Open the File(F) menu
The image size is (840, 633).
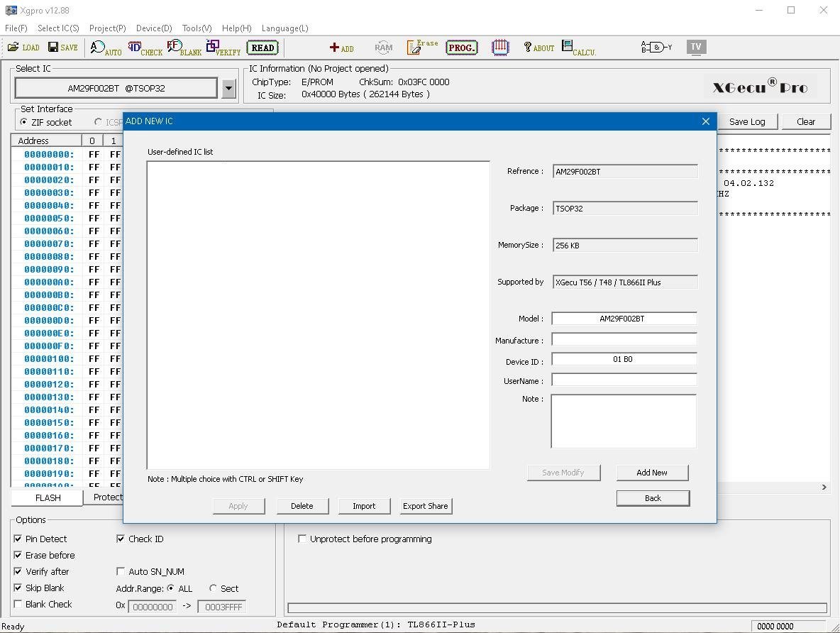(16, 28)
